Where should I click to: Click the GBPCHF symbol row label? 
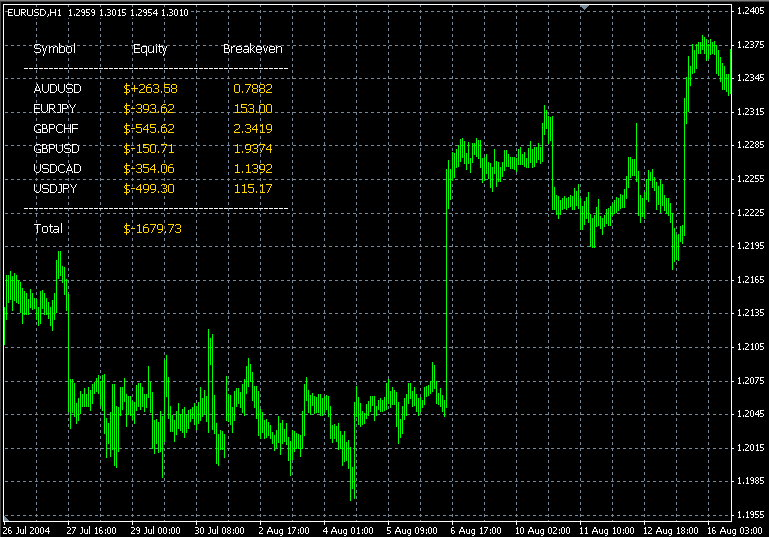coord(56,128)
